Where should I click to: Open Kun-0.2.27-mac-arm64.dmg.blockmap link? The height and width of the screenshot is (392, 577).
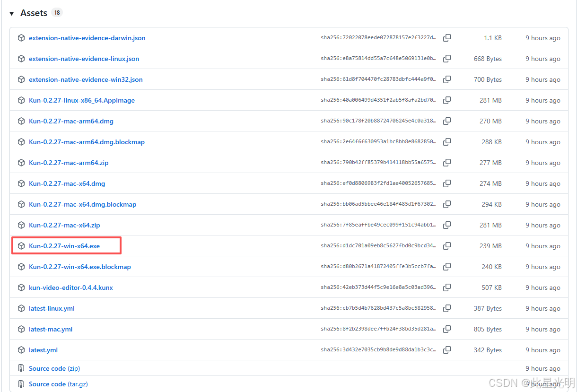click(x=87, y=142)
